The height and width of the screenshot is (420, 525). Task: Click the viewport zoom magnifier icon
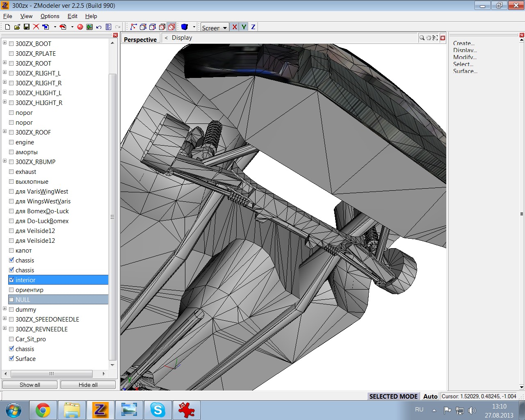click(x=422, y=38)
